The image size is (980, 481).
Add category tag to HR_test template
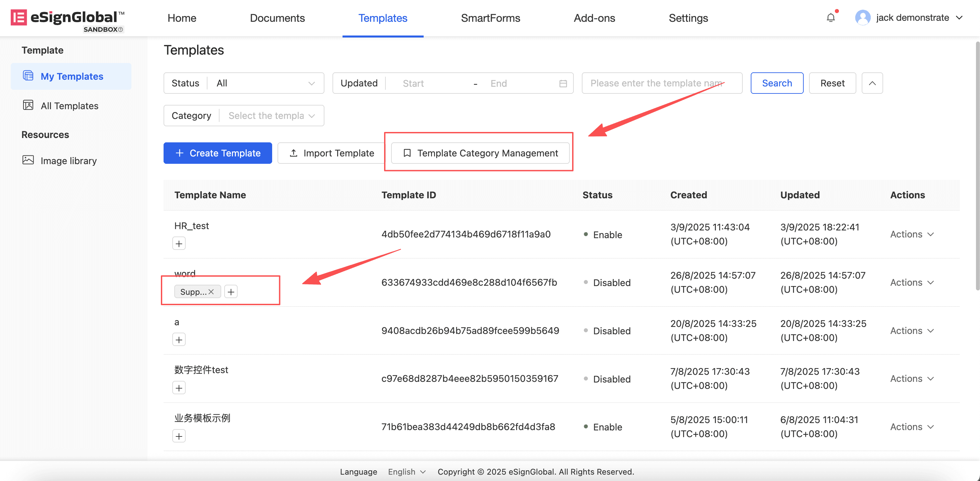(179, 244)
